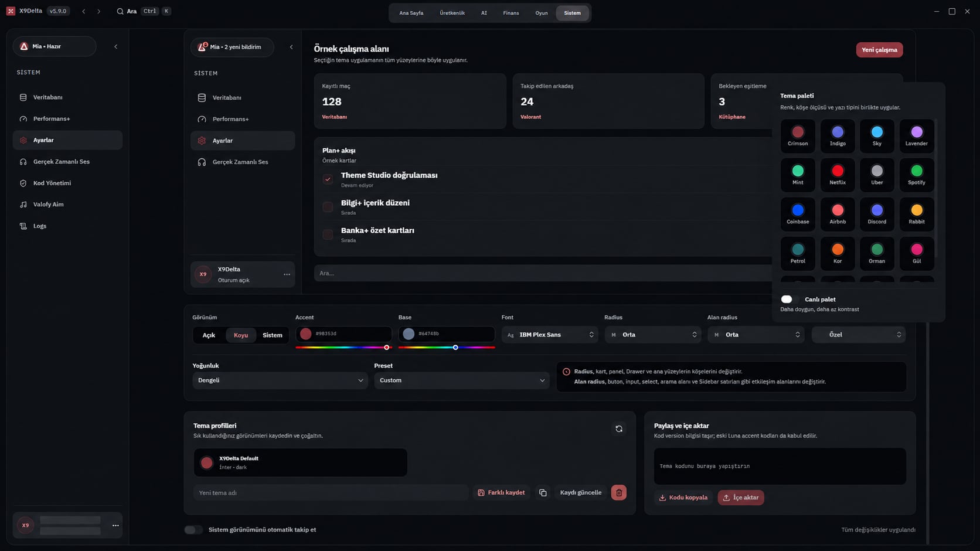This screenshot has width=980, height=551.
Task: Check Bilgi+ içerik düzeni checkbox
Action: pos(328,207)
